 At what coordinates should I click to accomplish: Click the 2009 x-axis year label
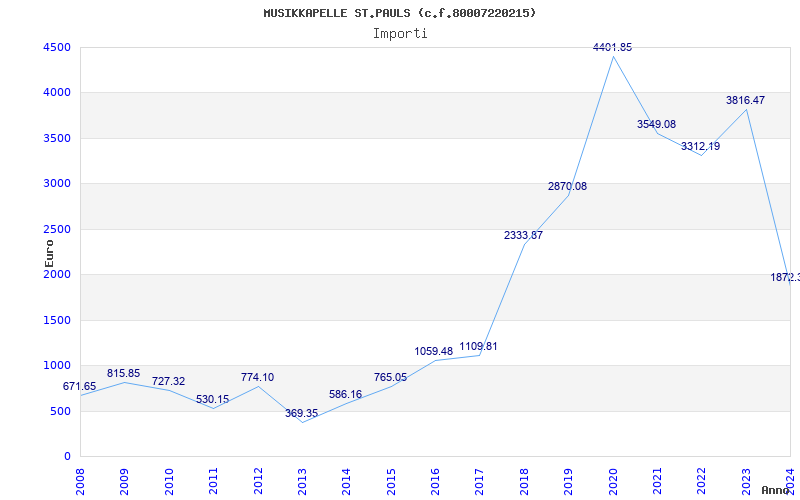[x=124, y=482]
